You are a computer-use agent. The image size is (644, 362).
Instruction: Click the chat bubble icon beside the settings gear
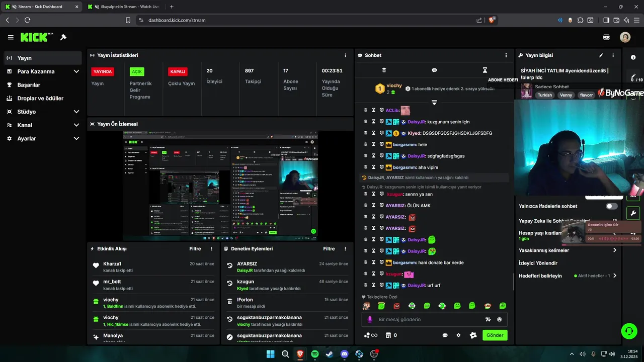click(x=445, y=335)
